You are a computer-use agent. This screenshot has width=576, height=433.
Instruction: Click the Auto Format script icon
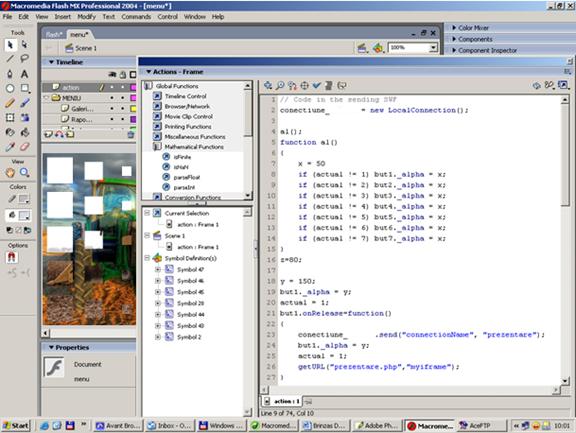[329, 86]
